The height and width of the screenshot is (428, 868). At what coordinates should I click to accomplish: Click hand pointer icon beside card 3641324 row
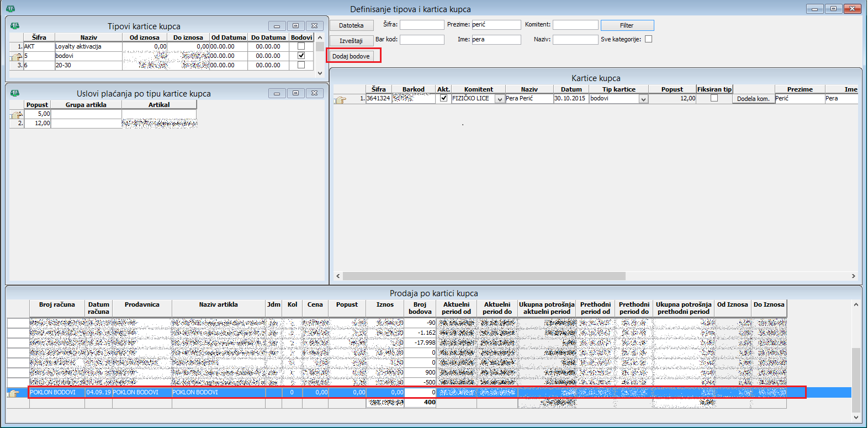click(x=341, y=99)
